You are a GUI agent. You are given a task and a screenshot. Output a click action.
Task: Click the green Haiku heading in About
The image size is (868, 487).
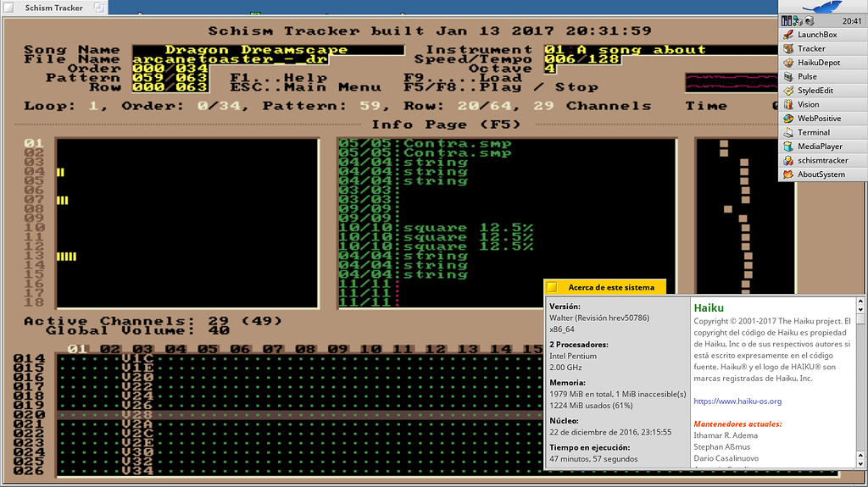(709, 307)
